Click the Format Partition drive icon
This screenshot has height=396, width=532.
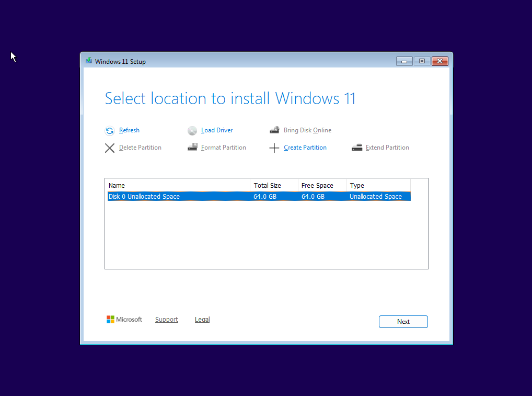[192, 147]
